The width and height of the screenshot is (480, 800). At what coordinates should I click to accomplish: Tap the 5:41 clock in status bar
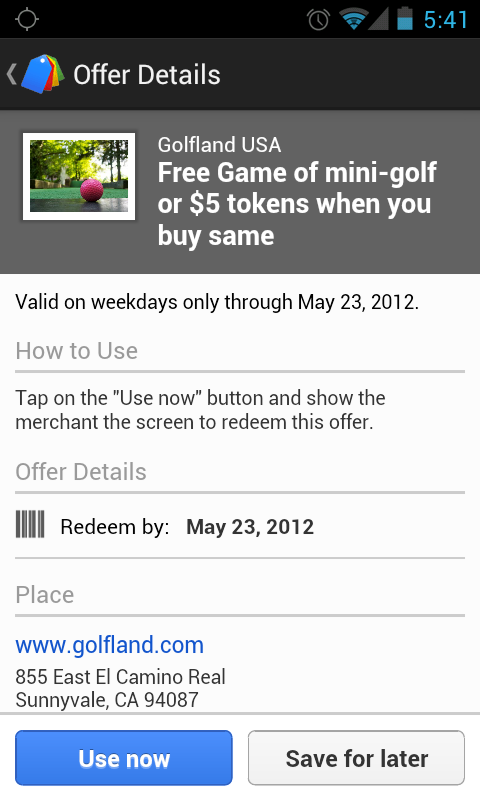[445, 20]
